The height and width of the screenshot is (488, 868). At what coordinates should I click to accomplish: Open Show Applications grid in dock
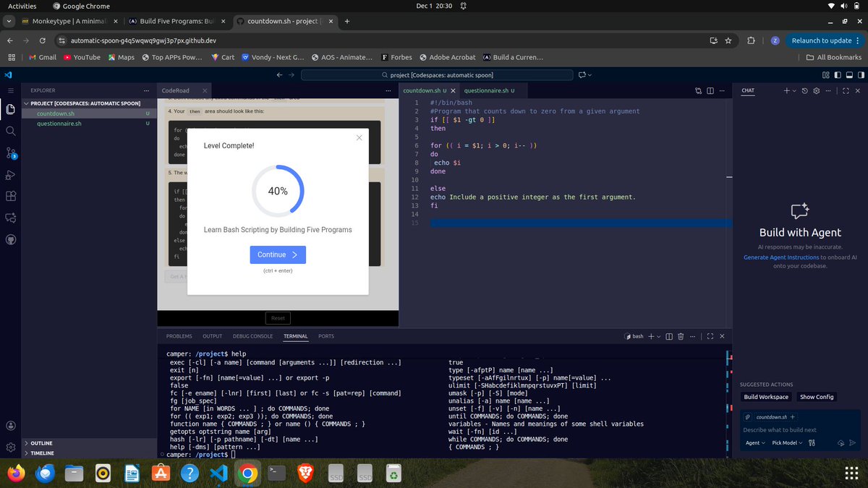click(x=851, y=474)
